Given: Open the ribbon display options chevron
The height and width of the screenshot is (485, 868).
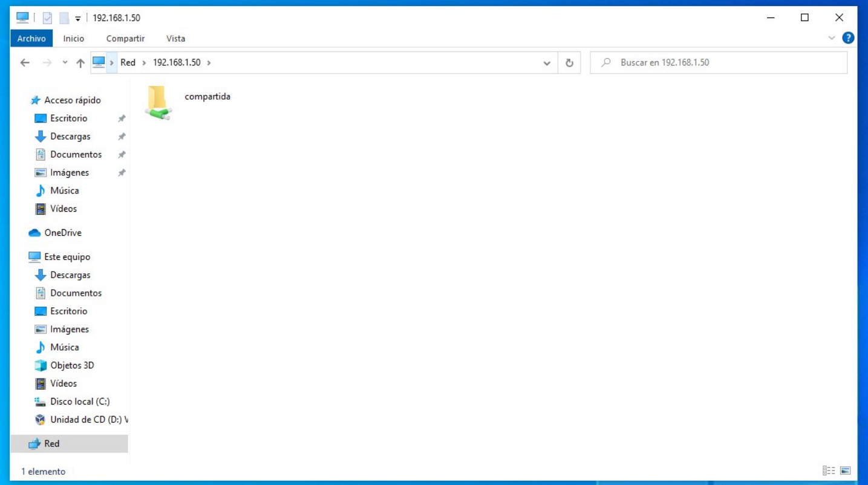Looking at the screenshot, I should tap(832, 37).
